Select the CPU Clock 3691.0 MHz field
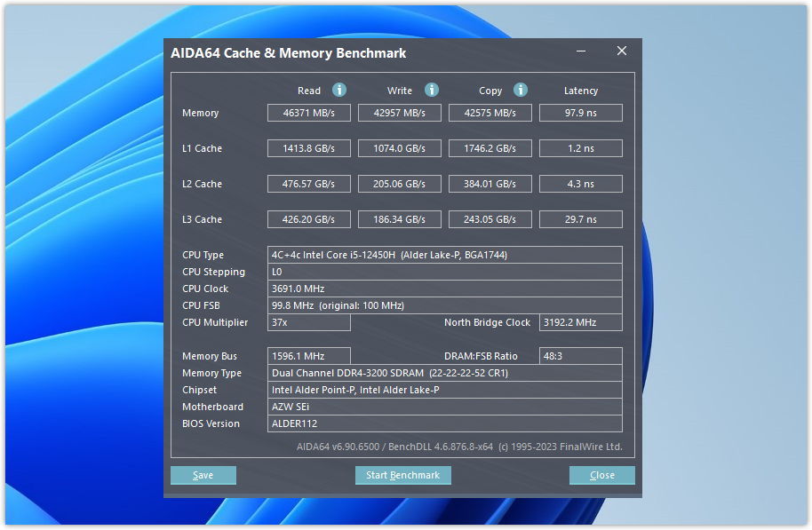This screenshot has width=812, height=530. (444, 289)
